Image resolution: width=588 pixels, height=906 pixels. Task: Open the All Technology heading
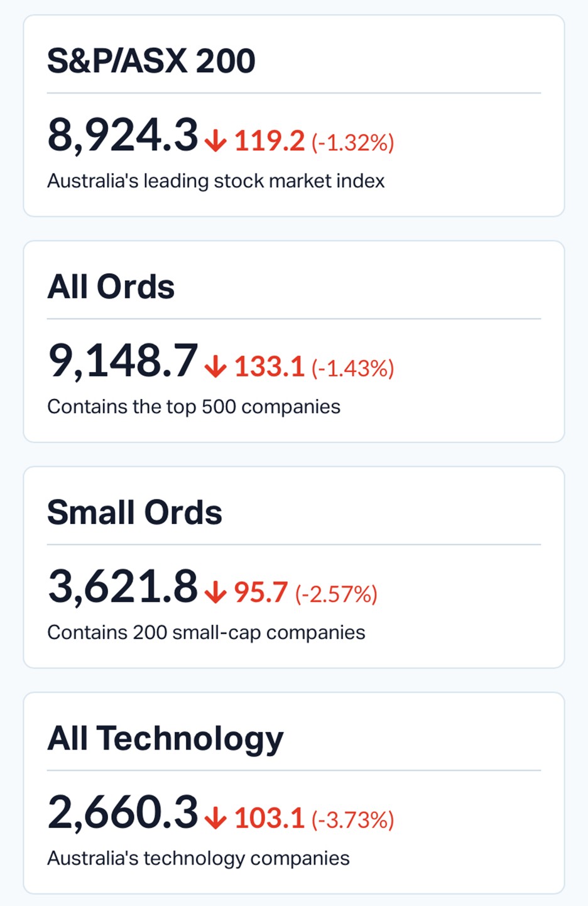[x=166, y=738]
